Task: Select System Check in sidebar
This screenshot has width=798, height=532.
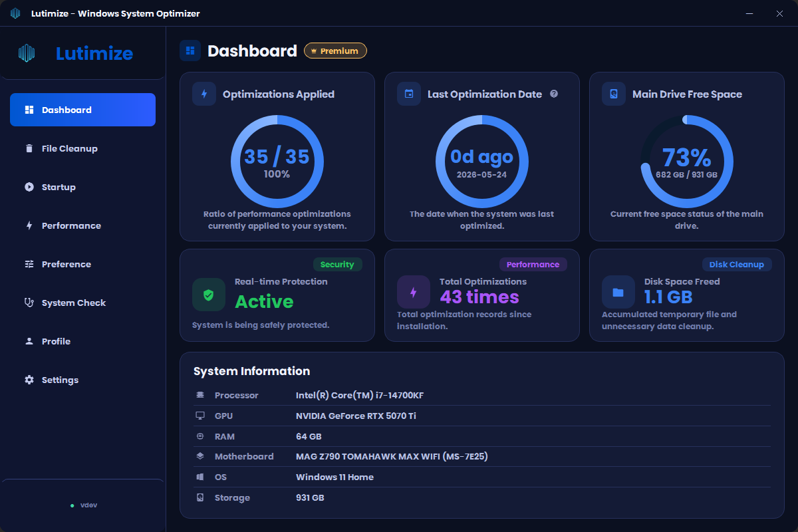Action: point(82,303)
